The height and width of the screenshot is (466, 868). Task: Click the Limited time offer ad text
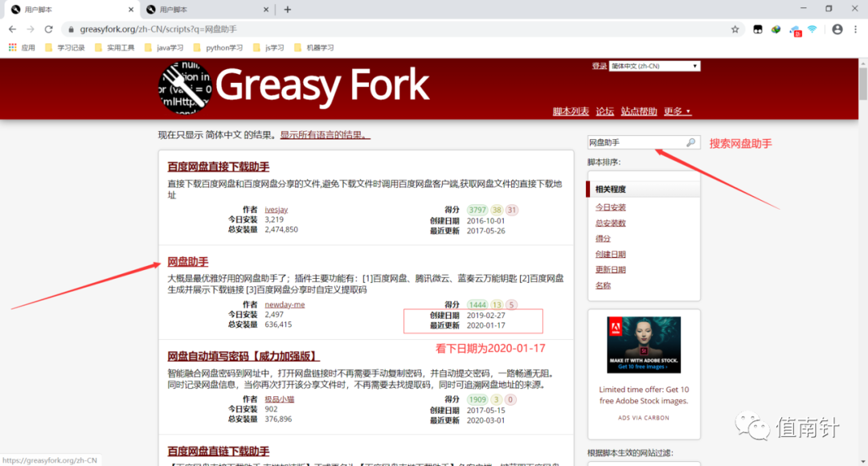point(644,395)
